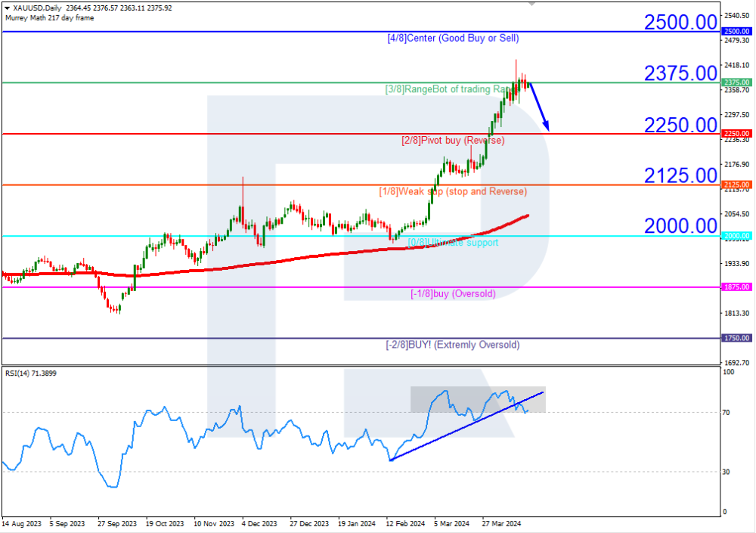Click the '[1/8]Weak sup (stop and Reverse)' label
Image resolution: width=756 pixels, height=533 pixels.
pyautogui.click(x=452, y=191)
